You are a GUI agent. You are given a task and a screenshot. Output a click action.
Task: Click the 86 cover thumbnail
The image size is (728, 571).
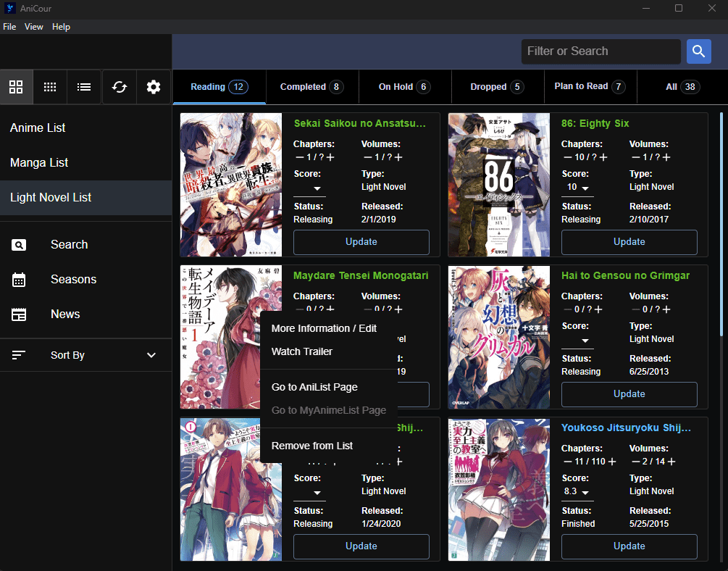click(499, 185)
